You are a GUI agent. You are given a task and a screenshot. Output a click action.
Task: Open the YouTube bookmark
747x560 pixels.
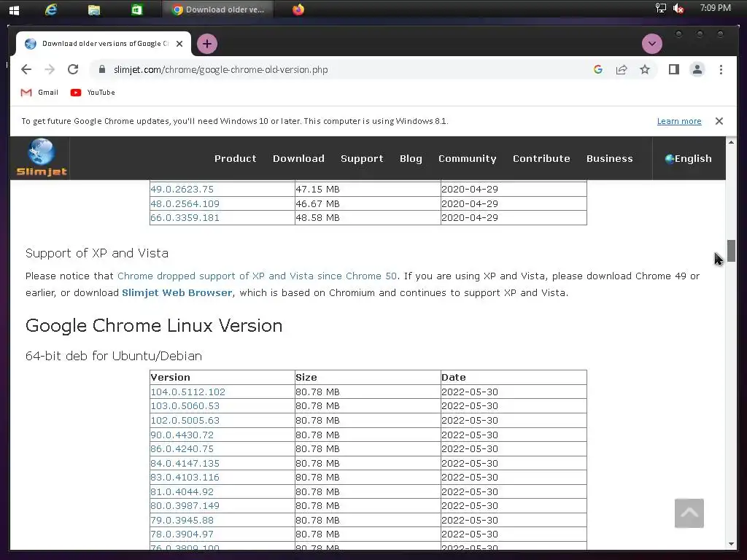[93, 93]
